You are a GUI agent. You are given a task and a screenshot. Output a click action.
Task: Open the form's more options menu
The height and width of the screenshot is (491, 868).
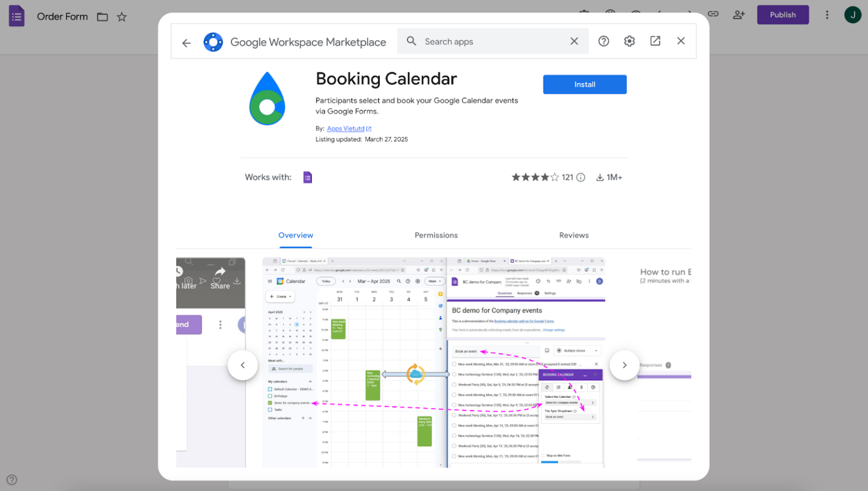pyautogui.click(x=827, y=15)
